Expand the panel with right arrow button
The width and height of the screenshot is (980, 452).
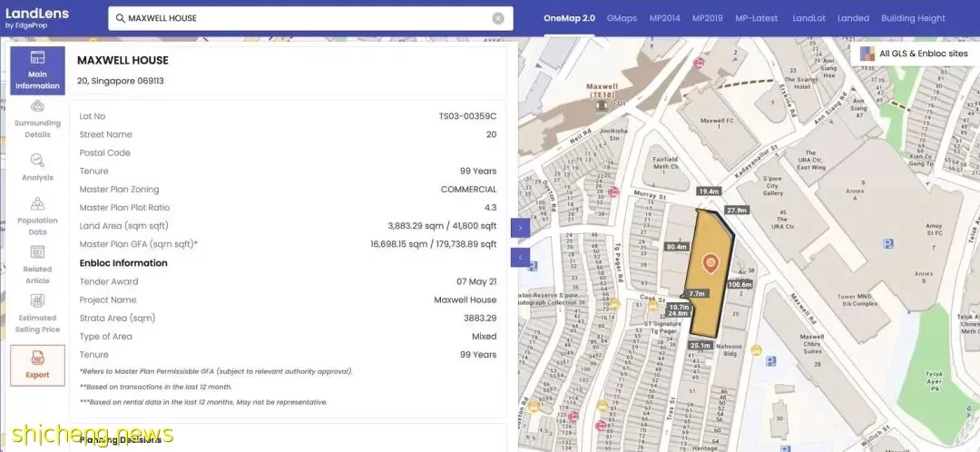[521, 228]
